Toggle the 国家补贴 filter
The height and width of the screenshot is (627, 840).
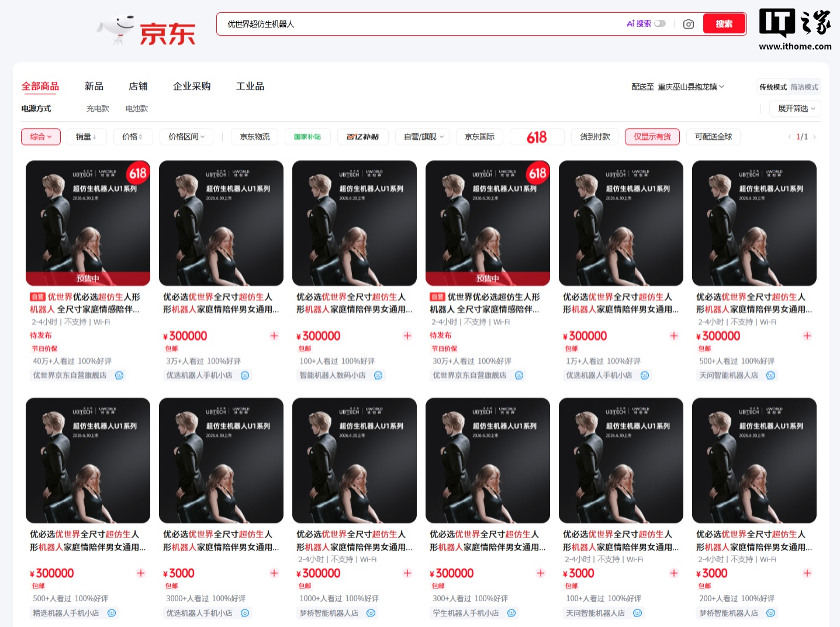307,137
